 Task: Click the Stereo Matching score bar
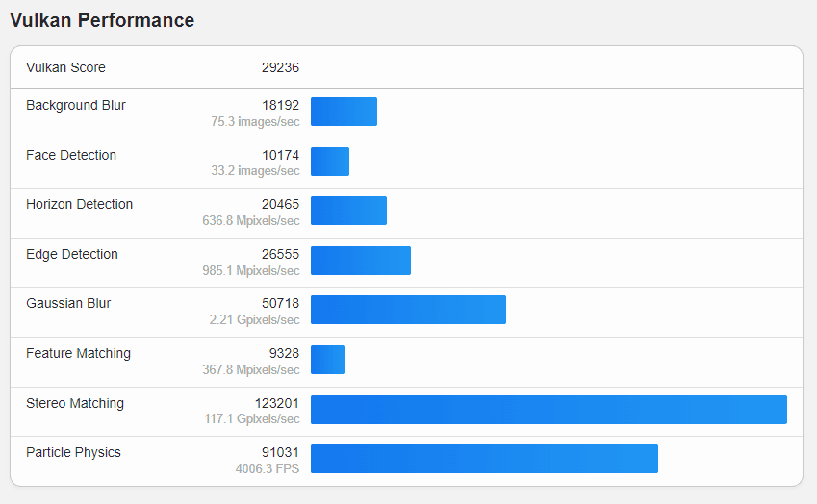[549, 409]
